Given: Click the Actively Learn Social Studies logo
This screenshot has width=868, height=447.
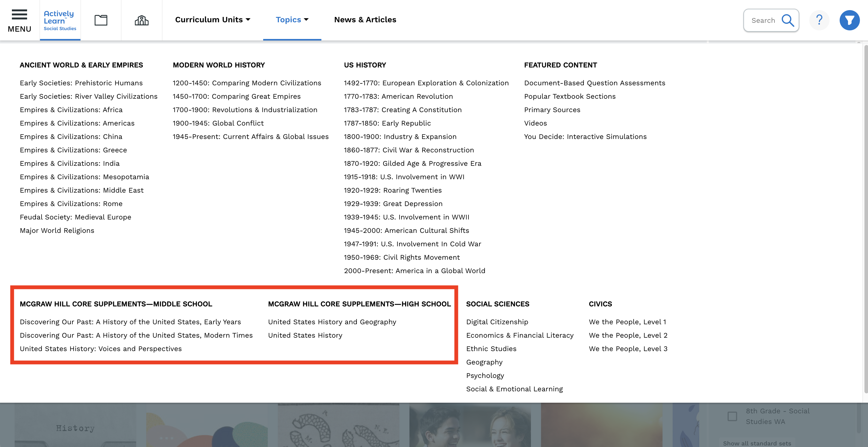Looking at the screenshot, I should (x=60, y=20).
